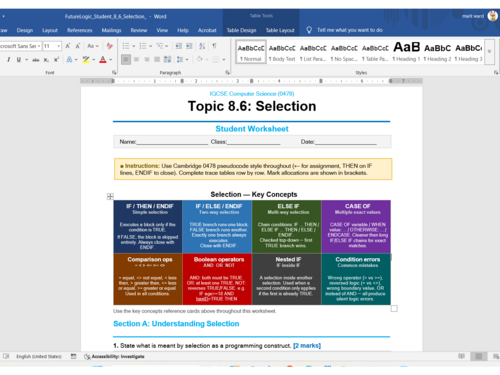Apply red font color
Viewport: 500px width, 375px height.
[x=103, y=60]
